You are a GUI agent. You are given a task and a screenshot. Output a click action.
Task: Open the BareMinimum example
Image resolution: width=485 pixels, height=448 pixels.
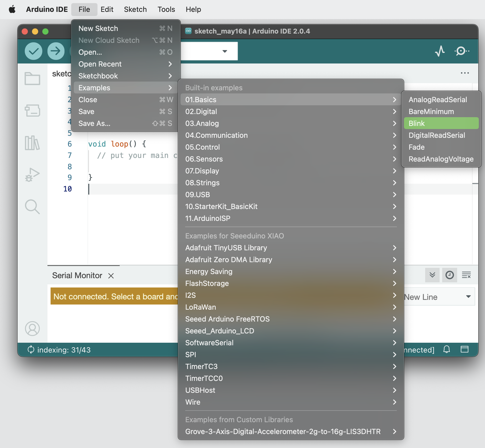coord(441,111)
